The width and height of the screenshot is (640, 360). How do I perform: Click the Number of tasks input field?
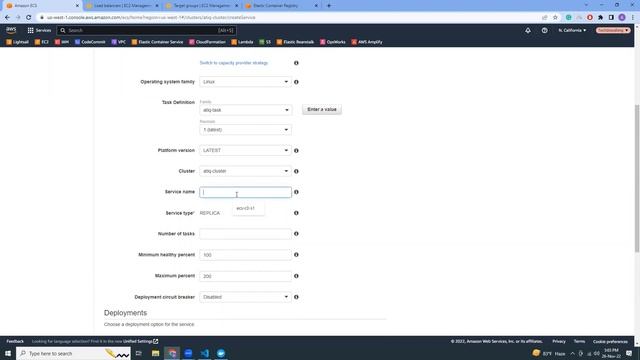[245, 234]
